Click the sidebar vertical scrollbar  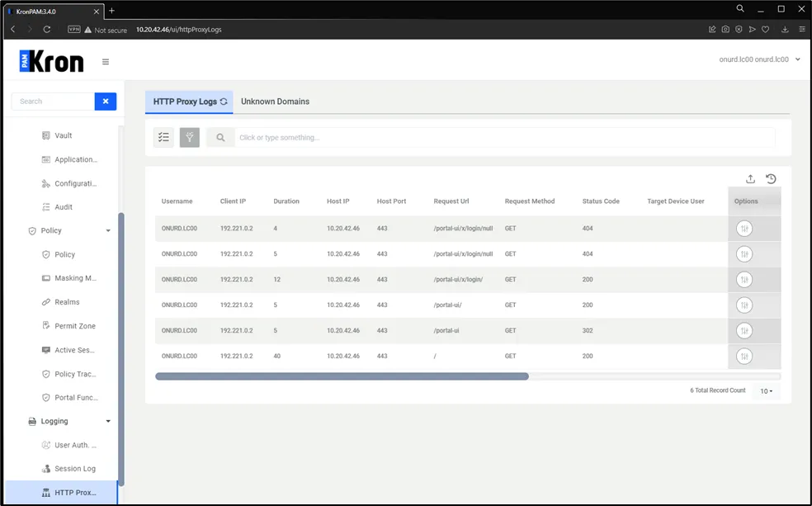(121, 350)
